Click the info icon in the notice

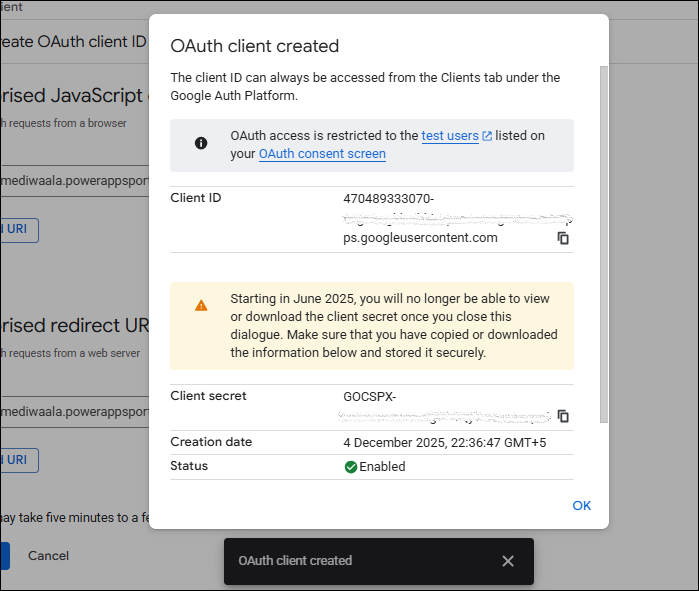point(201,143)
